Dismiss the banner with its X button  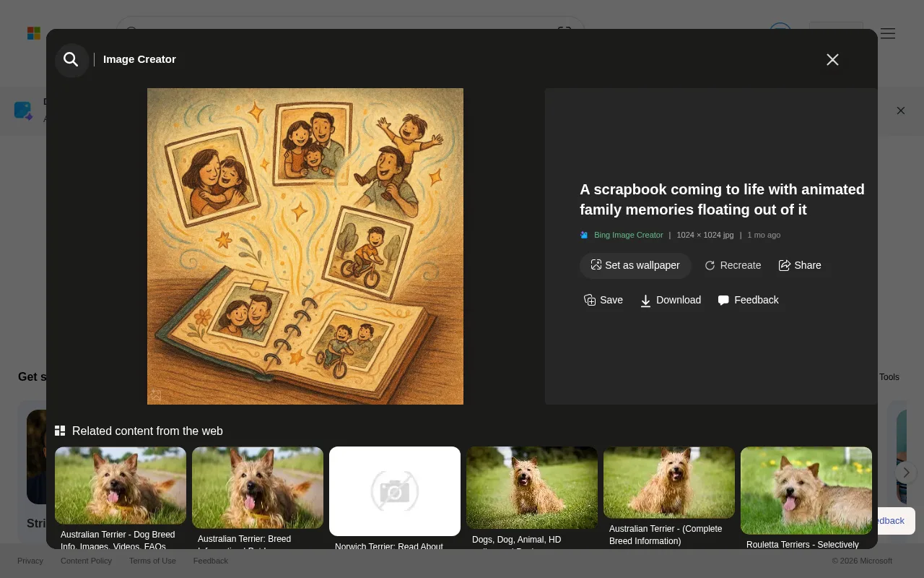[x=901, y=111]
